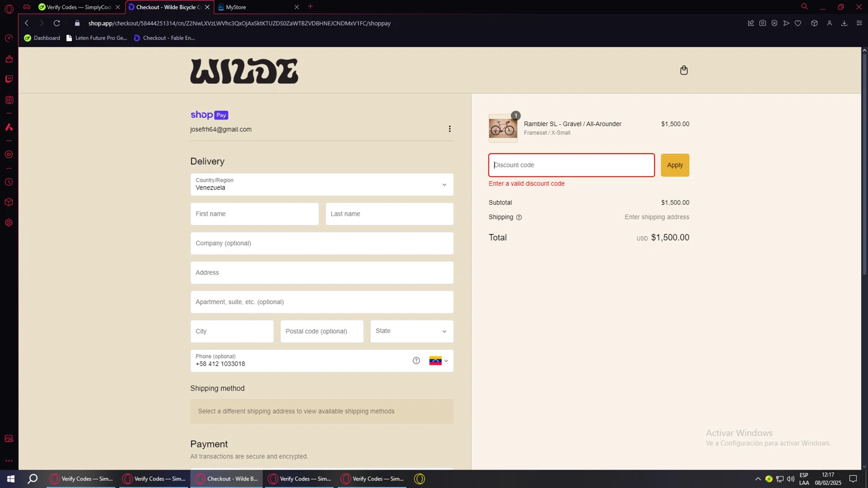The height and width of the screenshot is (488, 868).
Task: Open a new tab with the plus
Action: (x=311, y=7)
